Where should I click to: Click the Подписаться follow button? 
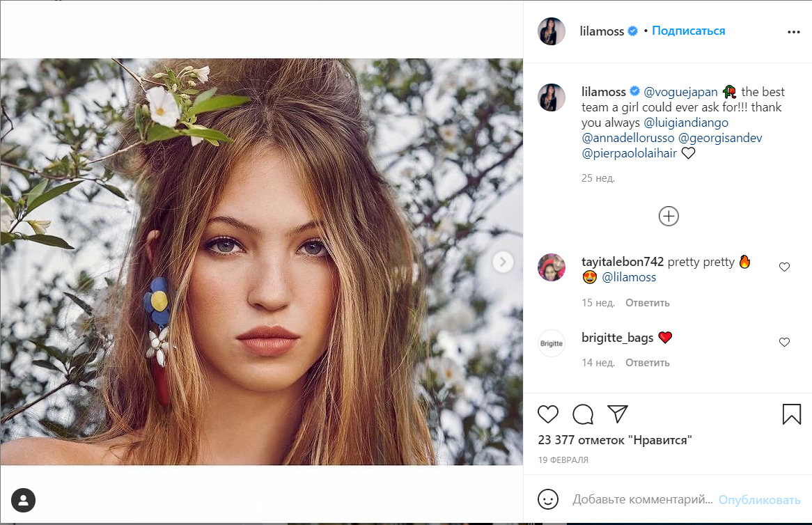pos(688,31)
